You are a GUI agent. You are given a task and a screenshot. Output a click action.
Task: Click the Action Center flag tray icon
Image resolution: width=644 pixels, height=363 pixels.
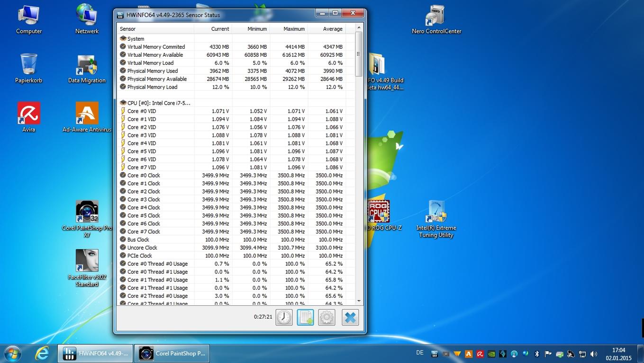coord(548,354)
